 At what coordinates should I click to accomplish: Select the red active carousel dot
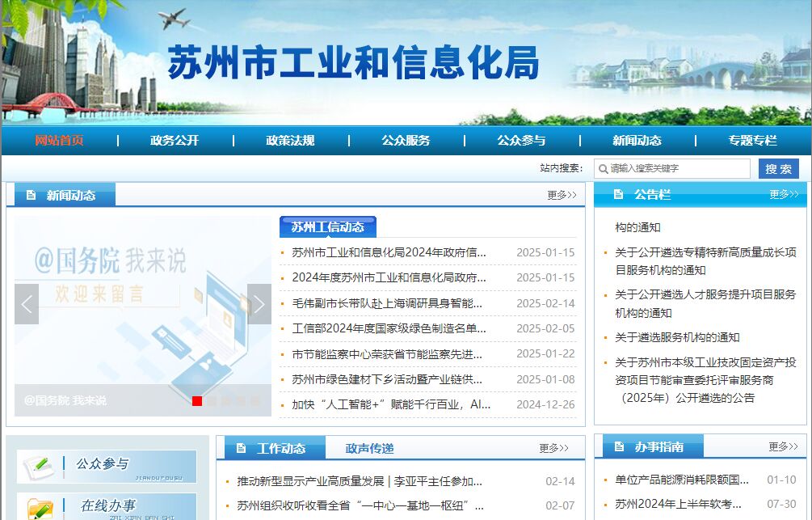(x=197, y=401)
